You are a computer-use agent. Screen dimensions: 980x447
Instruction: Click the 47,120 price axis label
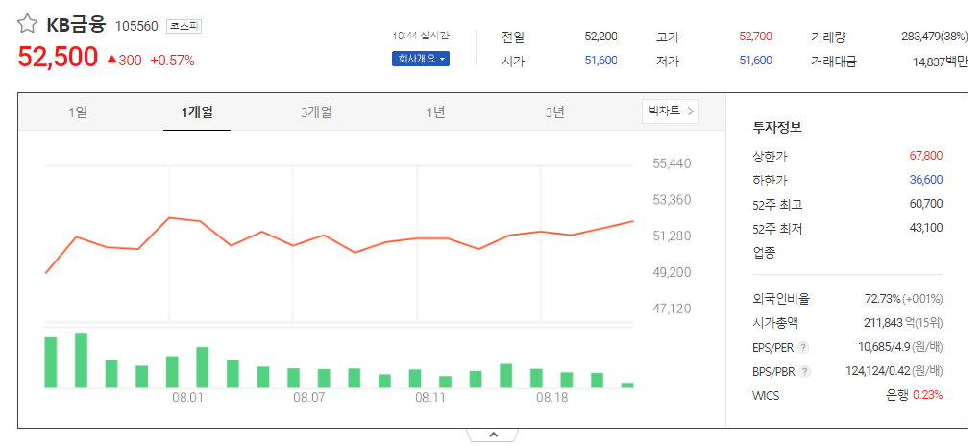coord(672,309)
